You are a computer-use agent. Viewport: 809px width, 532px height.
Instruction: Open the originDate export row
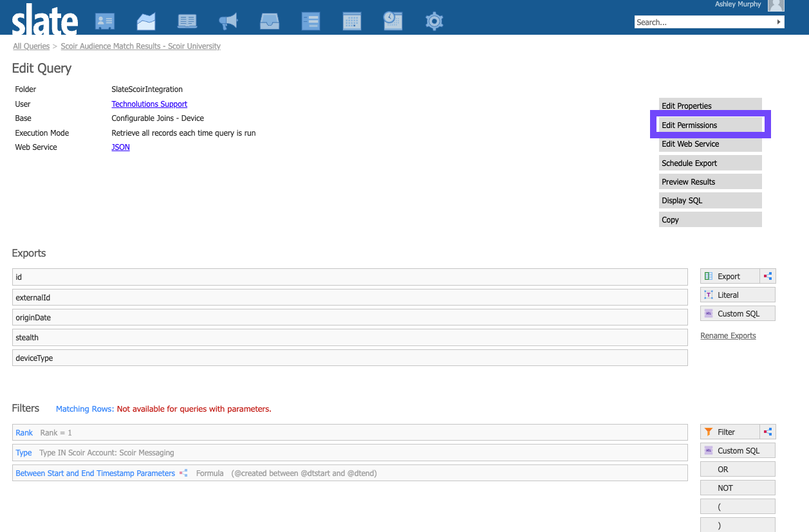click(350, 317)
